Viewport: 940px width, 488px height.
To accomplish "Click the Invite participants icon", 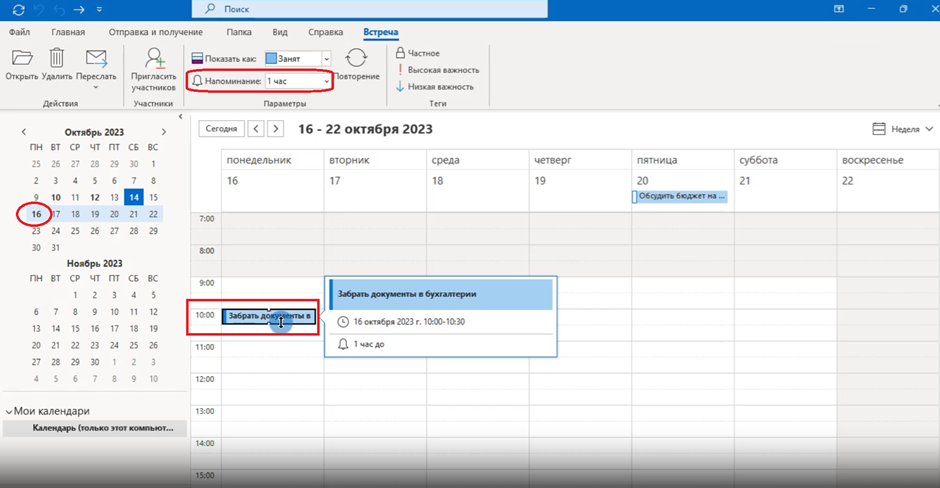I will [x=154, y=60].
